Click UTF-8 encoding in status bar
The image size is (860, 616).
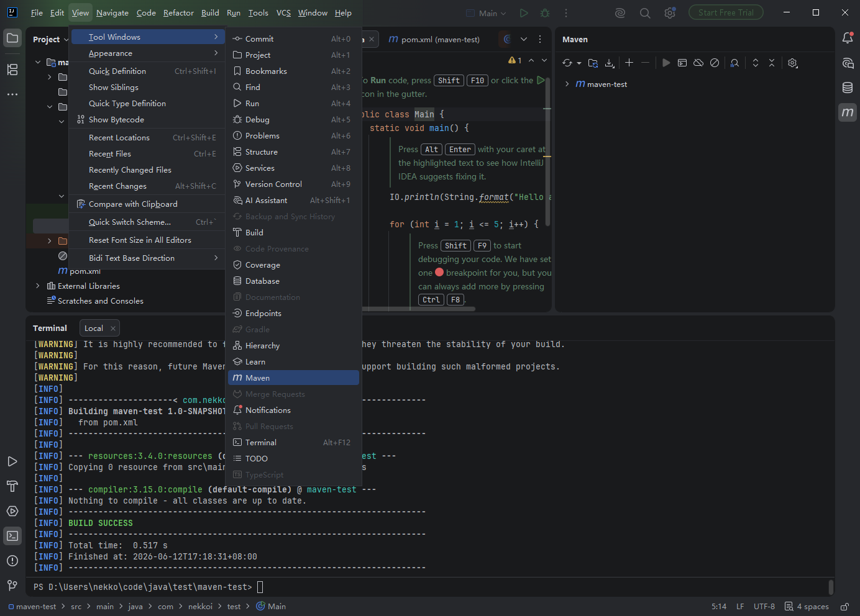point(764,606)
